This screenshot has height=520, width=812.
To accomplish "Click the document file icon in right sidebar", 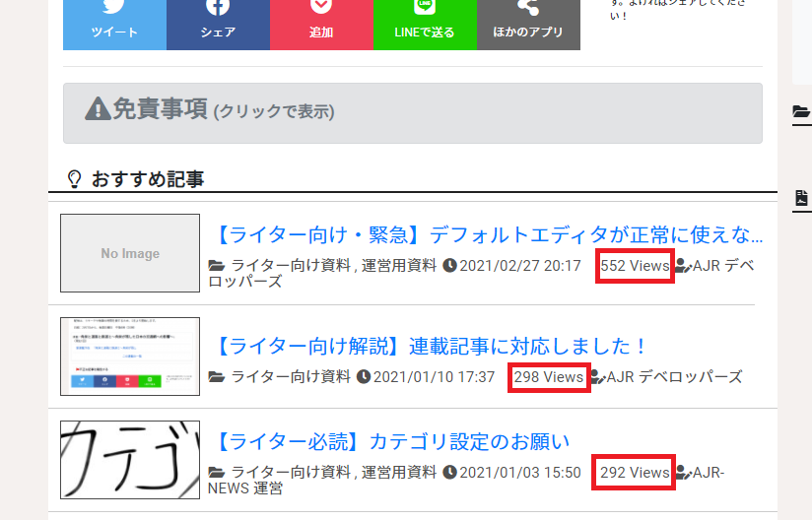I will 801,198.
